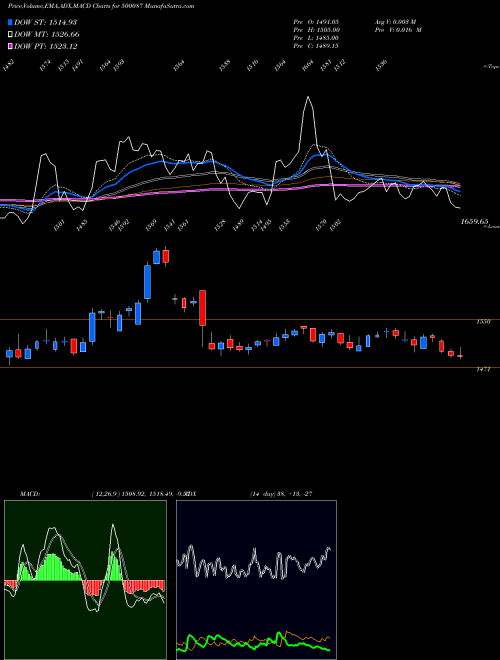Click the 'Pre H: 1505.00' high value
500x660 pixels.
coord(316,30)
